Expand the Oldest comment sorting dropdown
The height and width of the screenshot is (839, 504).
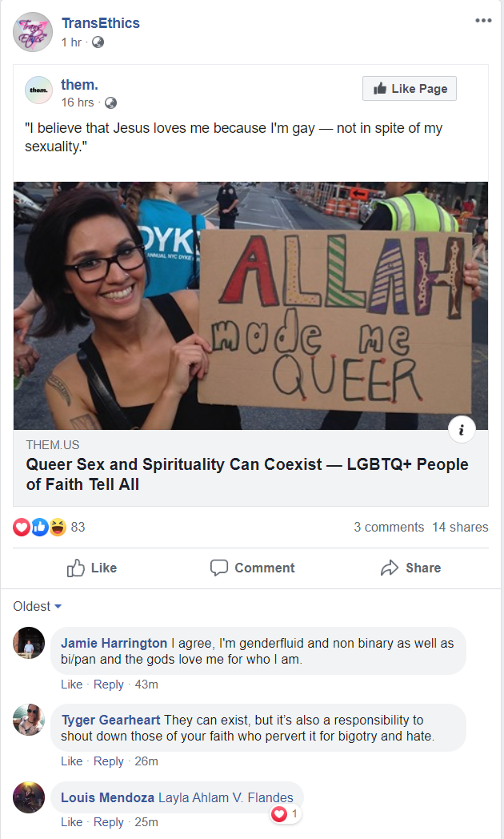38,606
